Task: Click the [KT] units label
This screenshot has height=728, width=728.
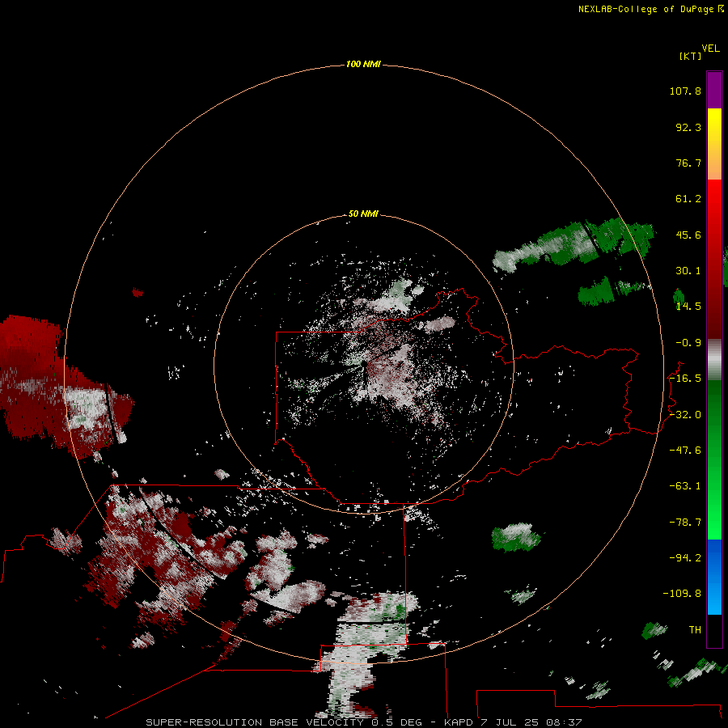Action: pos(691,56)
